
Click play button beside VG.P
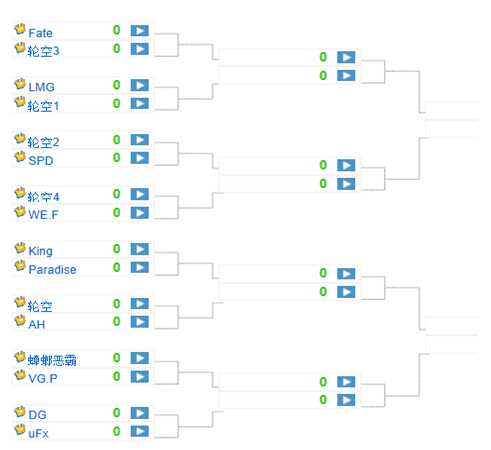point(140,377)
